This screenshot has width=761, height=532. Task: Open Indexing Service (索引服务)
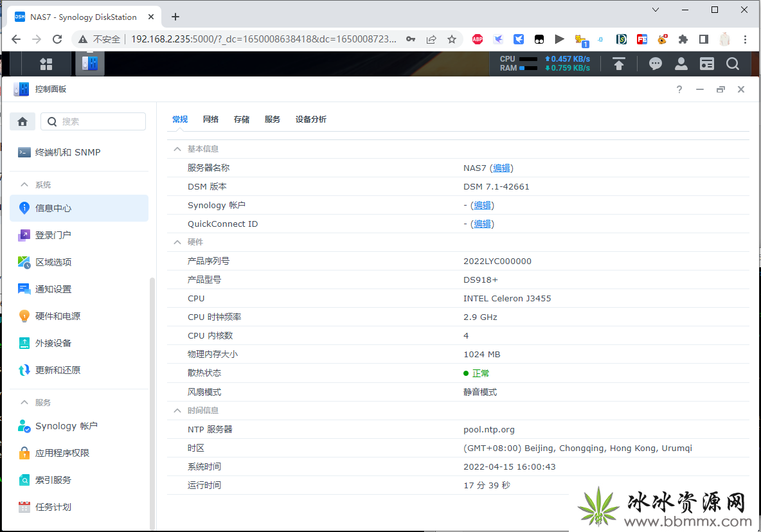(x=79, y=480)
